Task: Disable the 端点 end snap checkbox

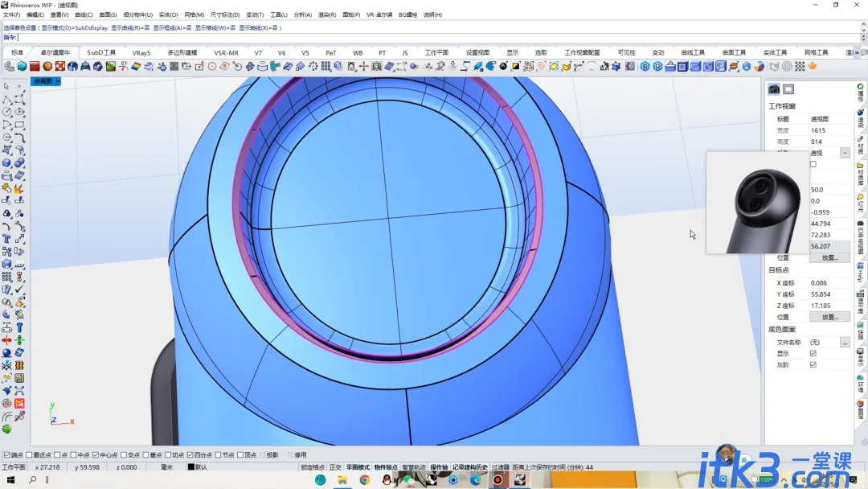Action: click(x=6, y=455)
